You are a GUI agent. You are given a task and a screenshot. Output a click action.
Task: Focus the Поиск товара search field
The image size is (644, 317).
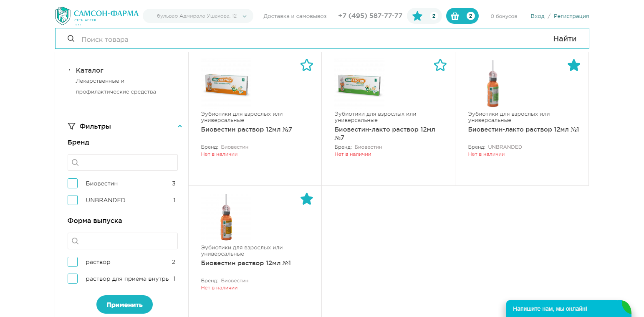point(313,39)
